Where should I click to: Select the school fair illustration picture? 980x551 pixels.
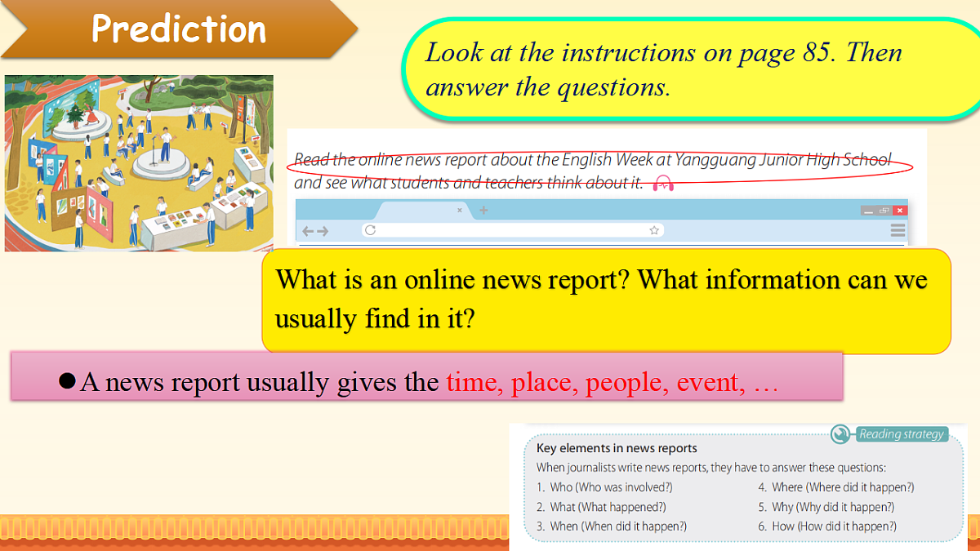[139, 163]
